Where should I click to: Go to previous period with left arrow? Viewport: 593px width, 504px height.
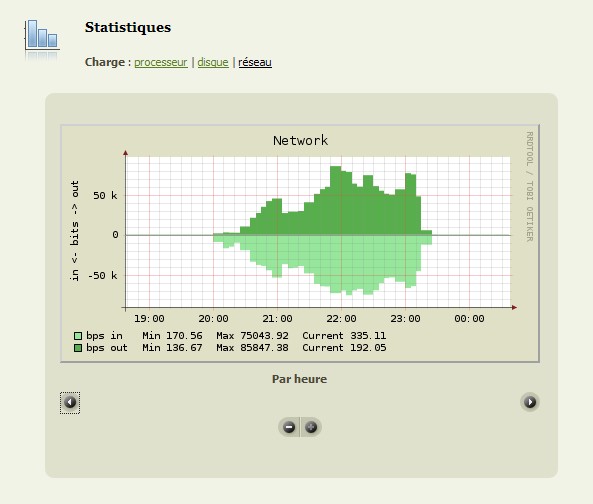[70, 402]
